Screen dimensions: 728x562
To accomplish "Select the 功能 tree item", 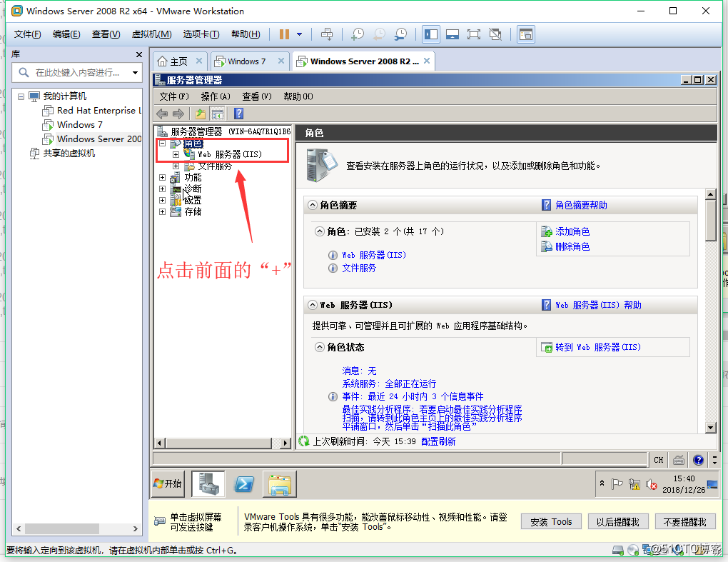I will point(193,177).
